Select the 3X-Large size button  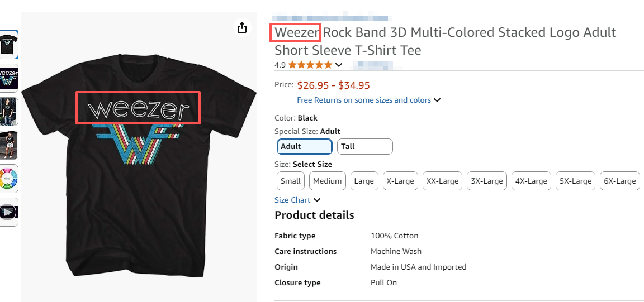pyautogui.click(x=487, y=181)
